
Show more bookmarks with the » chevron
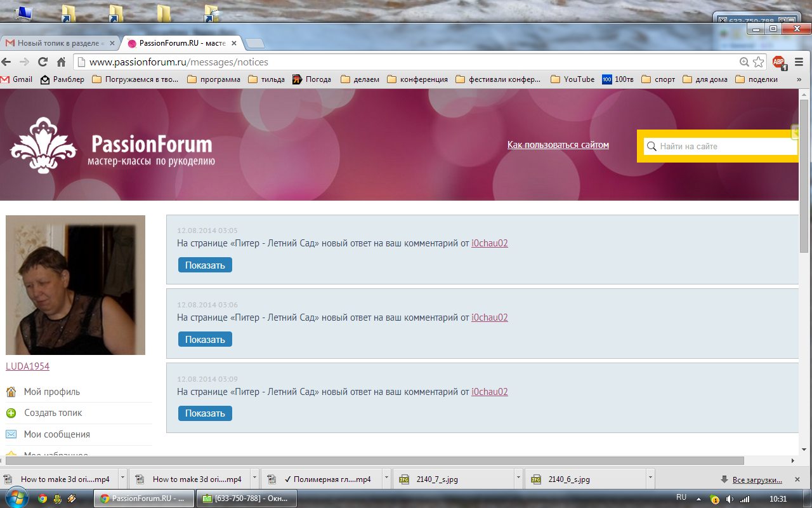(x=799, y=79)
